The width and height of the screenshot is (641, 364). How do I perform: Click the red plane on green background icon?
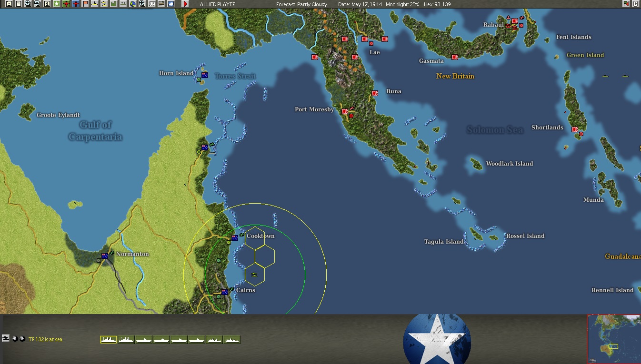point(66,4)
